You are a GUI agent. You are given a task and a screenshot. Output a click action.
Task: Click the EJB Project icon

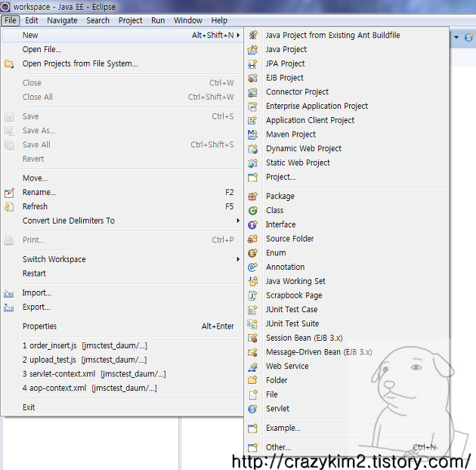252,78
